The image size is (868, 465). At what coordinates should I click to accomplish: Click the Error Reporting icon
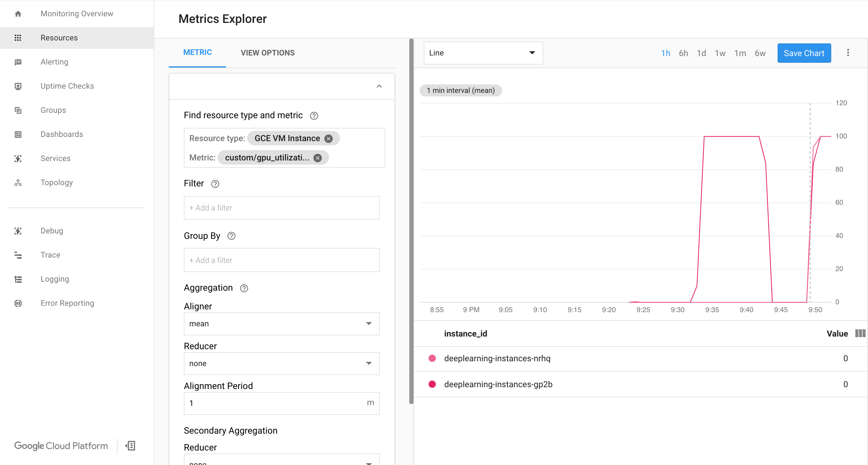click(18, 303)
